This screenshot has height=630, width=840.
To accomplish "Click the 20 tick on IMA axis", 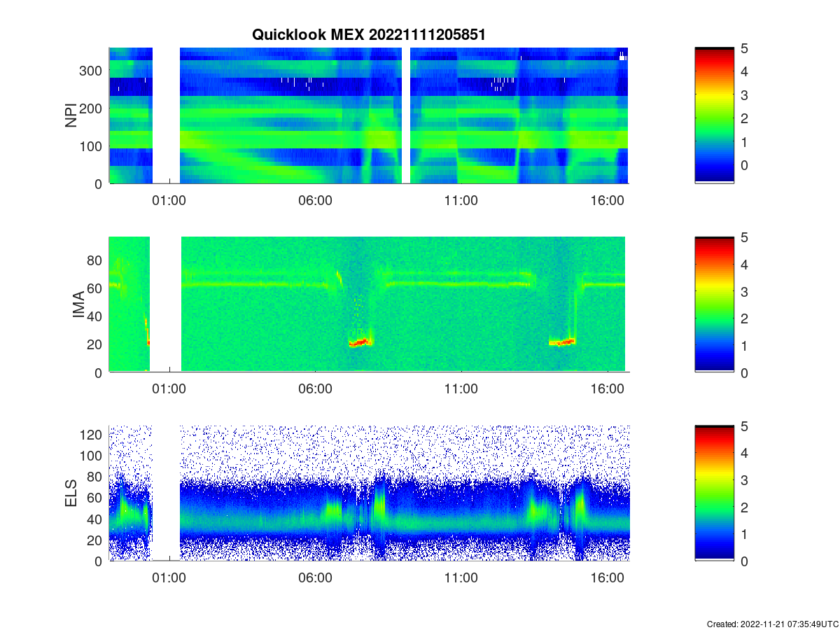I will (96, 344).
